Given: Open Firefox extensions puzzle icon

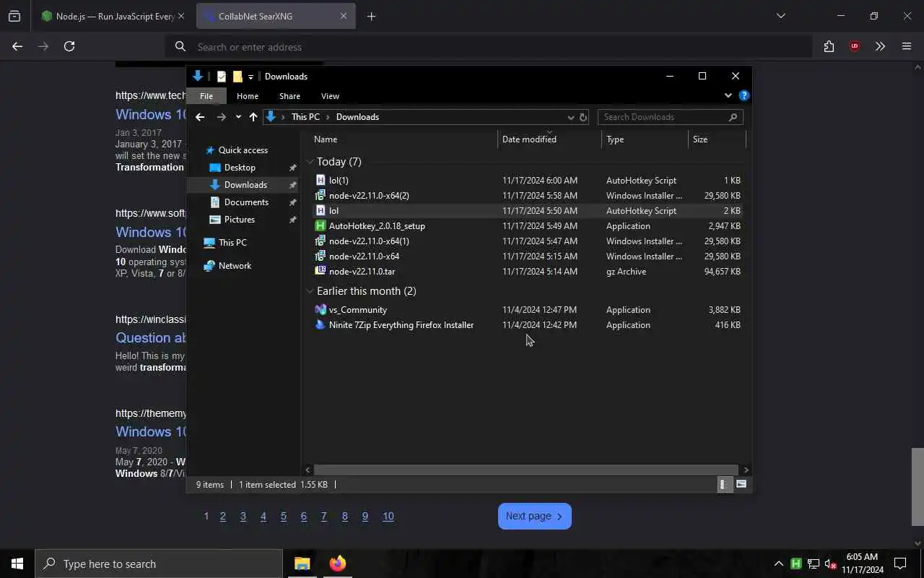Looking at the screenshot, I should 829,46.
